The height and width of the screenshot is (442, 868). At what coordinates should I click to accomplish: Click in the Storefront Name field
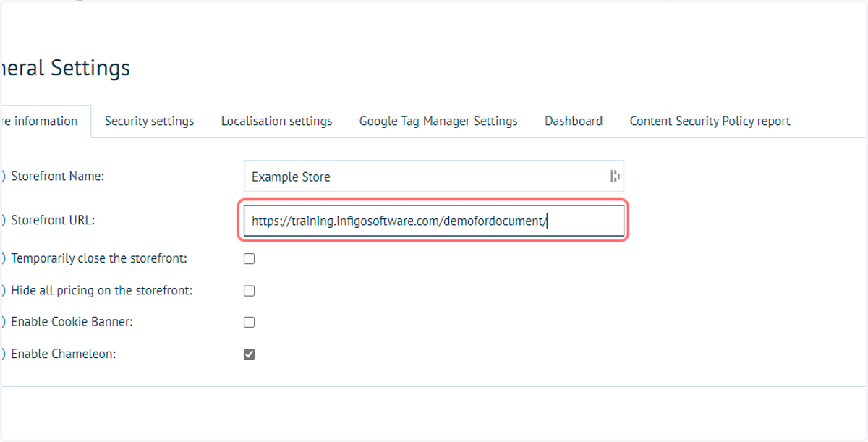434,177
